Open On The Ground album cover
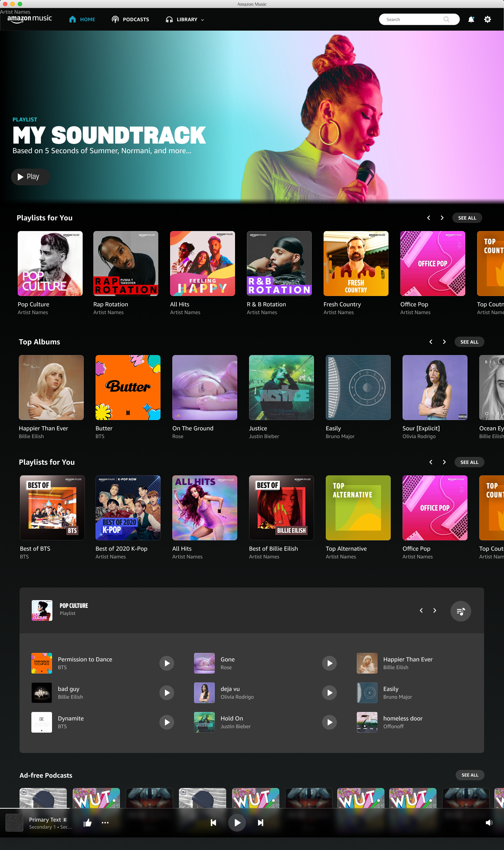The image size is (504, 850). (x=205, y=388)
